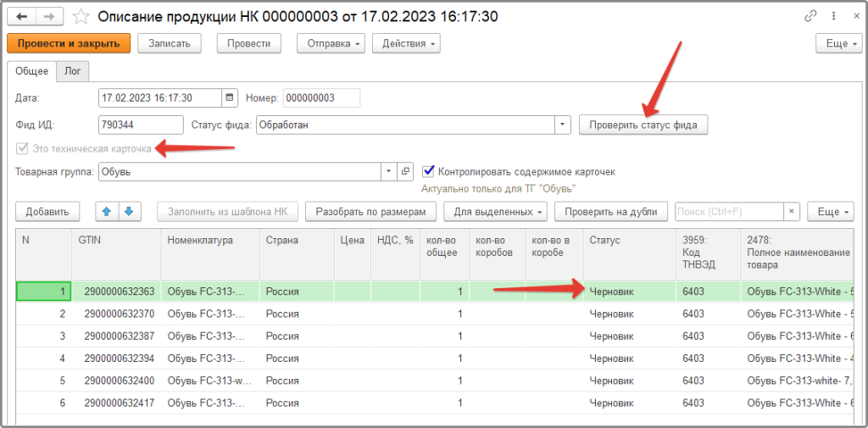Click the НДС, % column header
868x428 pixels.
point(395,253)
